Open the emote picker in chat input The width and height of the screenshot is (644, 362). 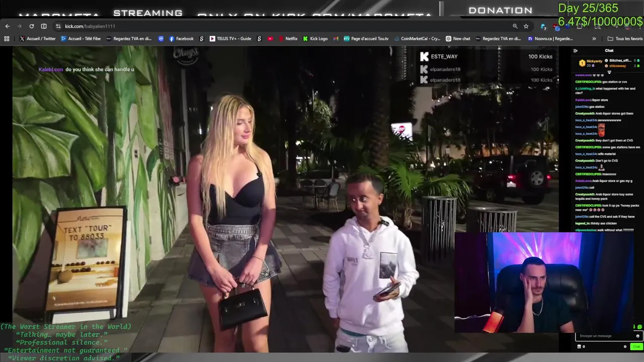[x=638, y=336]
